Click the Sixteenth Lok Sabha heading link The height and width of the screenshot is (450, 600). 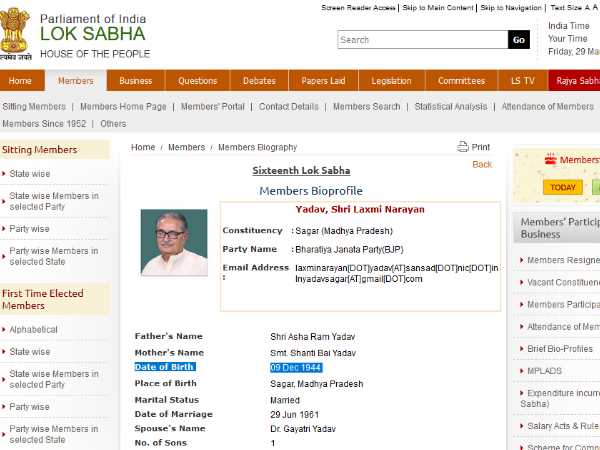(x=301, y=171)
